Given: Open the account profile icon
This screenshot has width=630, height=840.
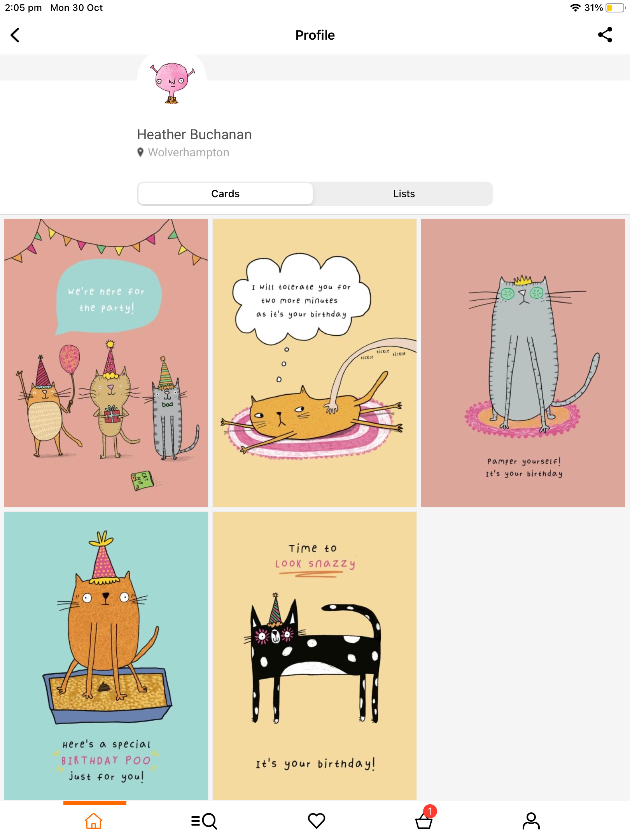Looking at the screenshot, I should pyautogui.click(x=531, y=821).
